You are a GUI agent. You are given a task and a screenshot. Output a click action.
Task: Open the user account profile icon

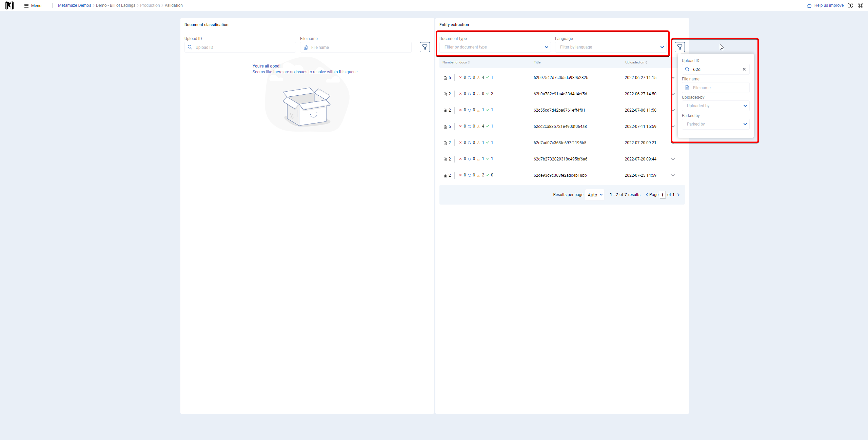coord(861,5)
